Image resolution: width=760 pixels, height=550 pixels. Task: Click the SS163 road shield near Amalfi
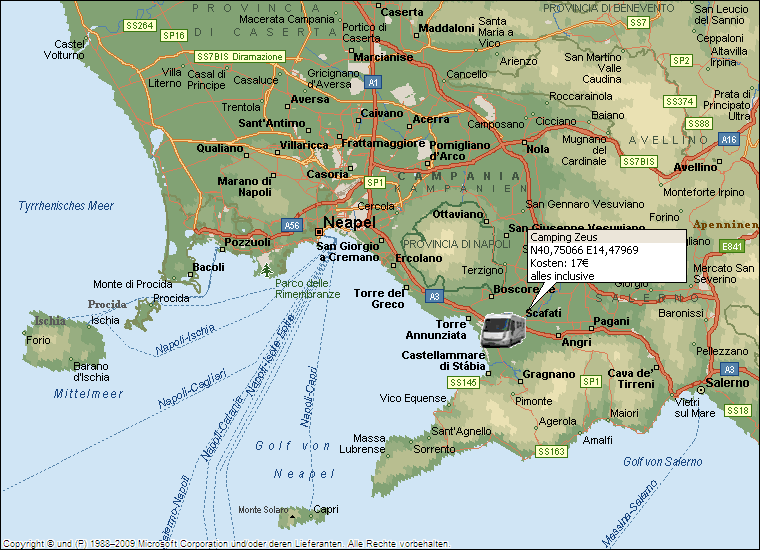tap(551, 452)
